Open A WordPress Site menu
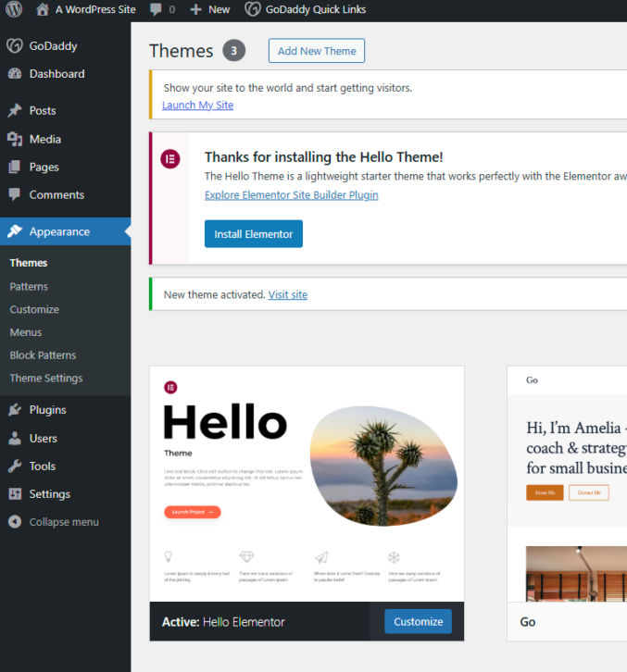This screenshot has width=627, height=672. (95, 9)
